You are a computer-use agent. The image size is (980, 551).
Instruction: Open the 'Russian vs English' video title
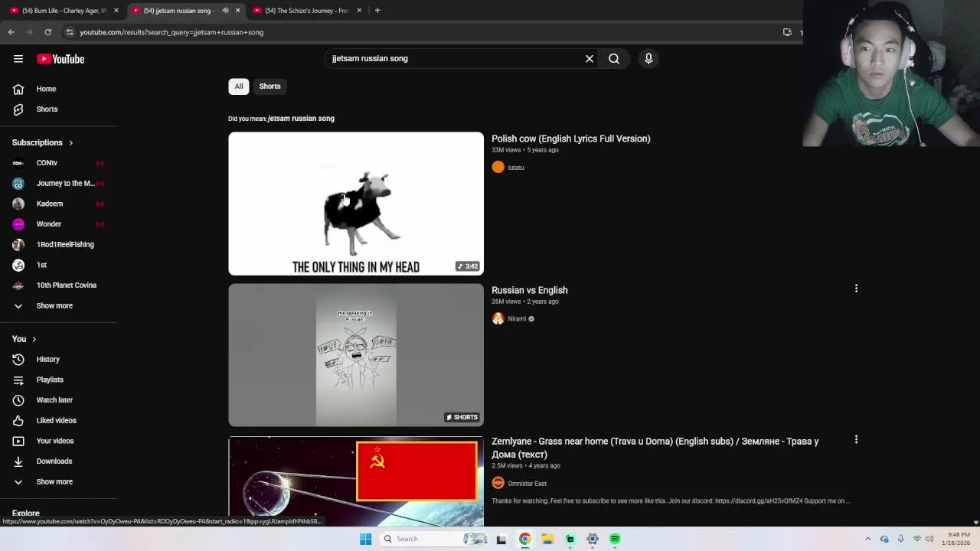point(529,290)
